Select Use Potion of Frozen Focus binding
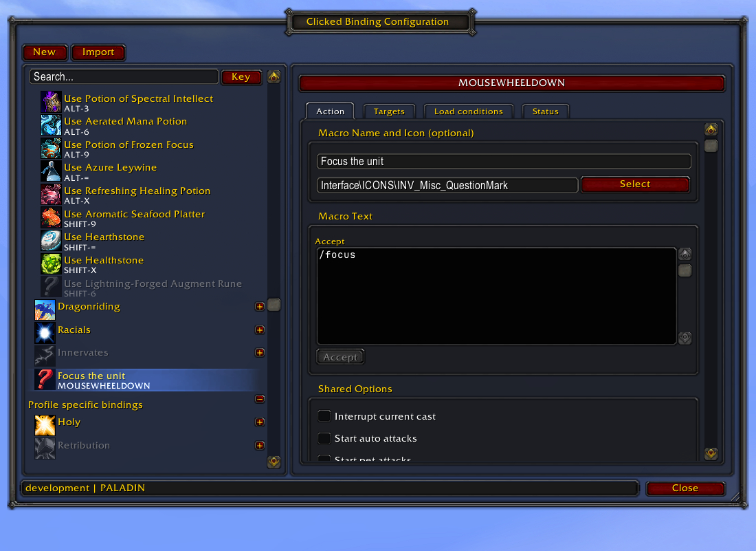 [152, 149]
